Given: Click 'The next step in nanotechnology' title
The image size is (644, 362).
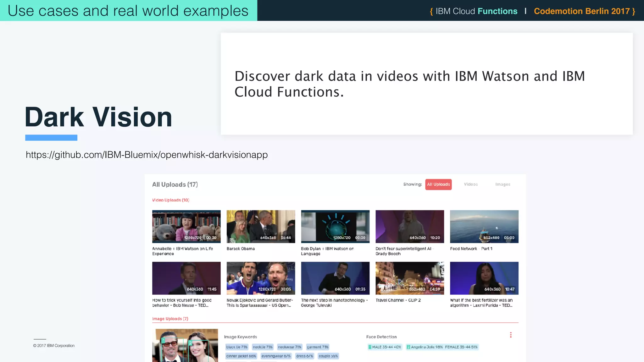Looking at the screenshot, I should click(334, 303).
